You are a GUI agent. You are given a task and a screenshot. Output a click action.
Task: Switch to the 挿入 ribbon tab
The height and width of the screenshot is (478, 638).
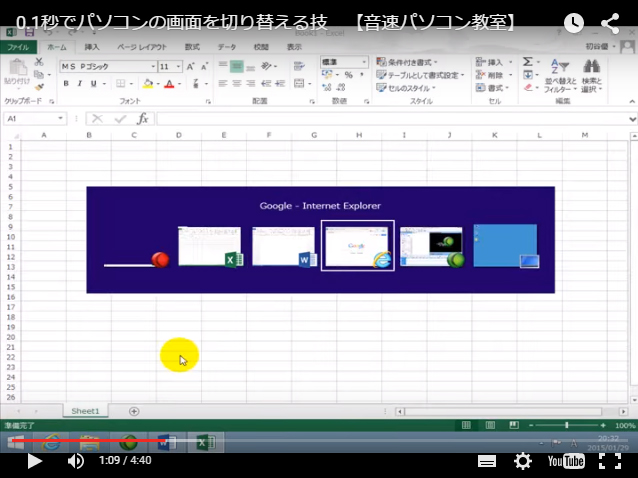(x=92, y=47)
